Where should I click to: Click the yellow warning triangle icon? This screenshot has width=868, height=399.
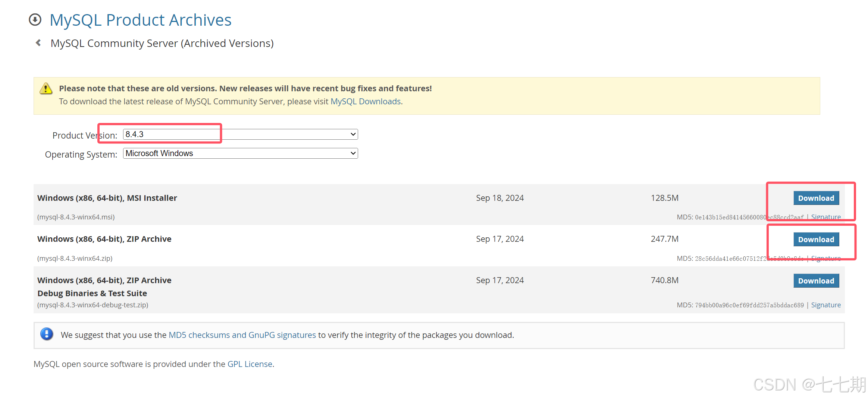click(x=46, y=89)
